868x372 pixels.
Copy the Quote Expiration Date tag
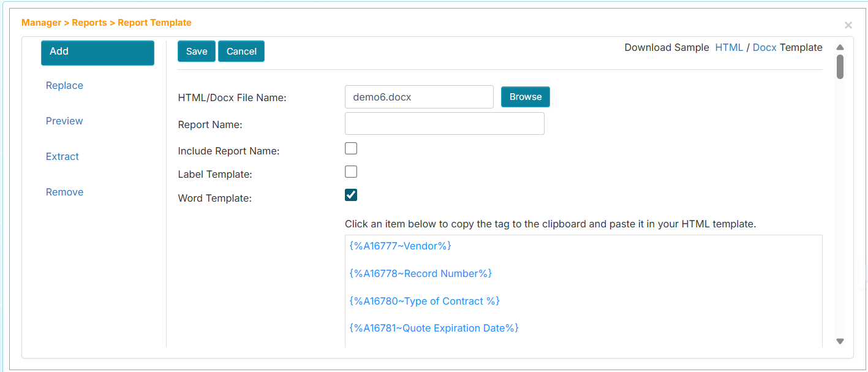[x=434, y=328]
